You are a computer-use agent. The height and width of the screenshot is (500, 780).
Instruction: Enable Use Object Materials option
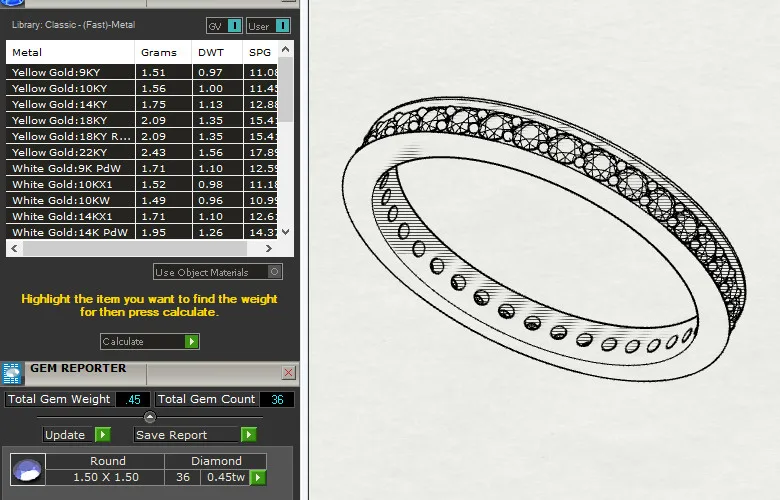coord(274,272)
